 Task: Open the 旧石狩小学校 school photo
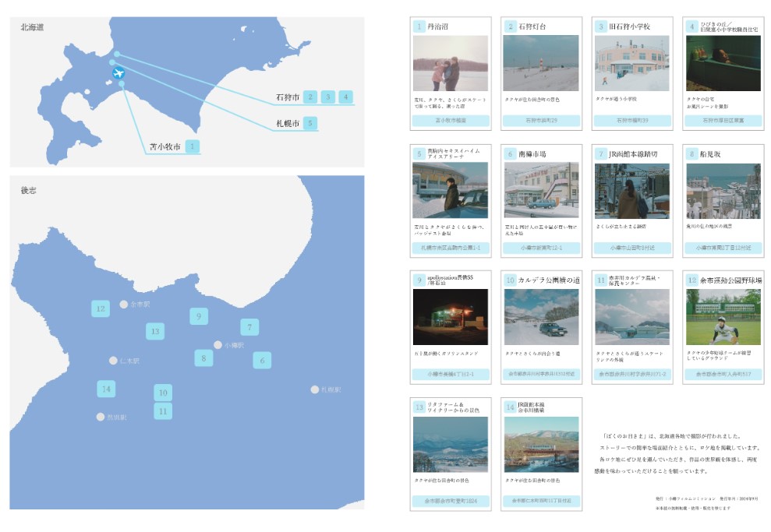click(x=632, y=63)
